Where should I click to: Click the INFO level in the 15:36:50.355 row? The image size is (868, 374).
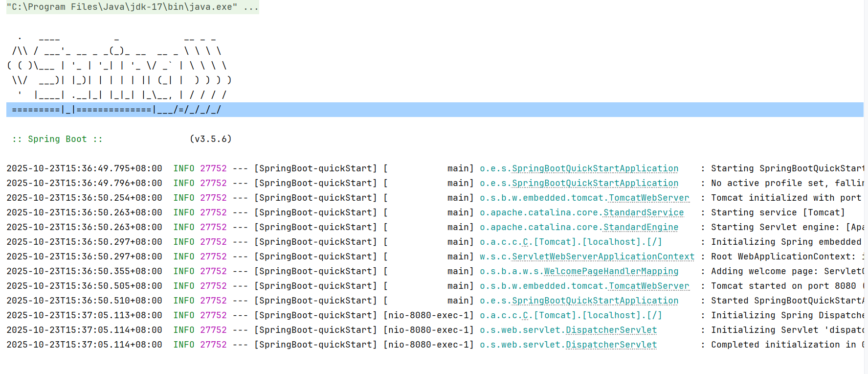click(x=184, y=271)
